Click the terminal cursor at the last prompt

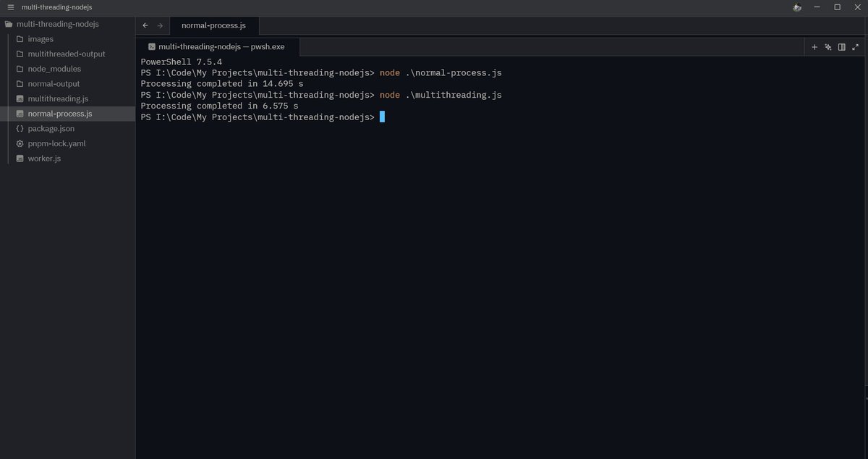(x=382, y=117)
